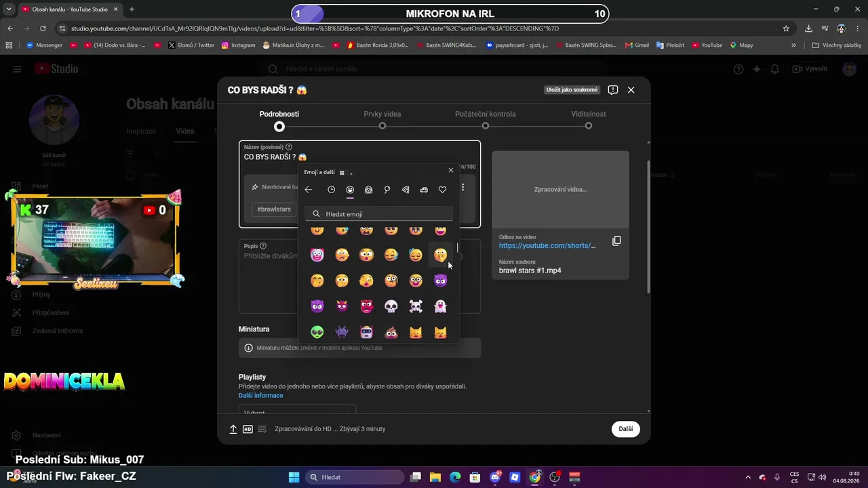Open the youtube.com/shorts video link
Screen dimensions: 868x488
click(x=547, y=246)
